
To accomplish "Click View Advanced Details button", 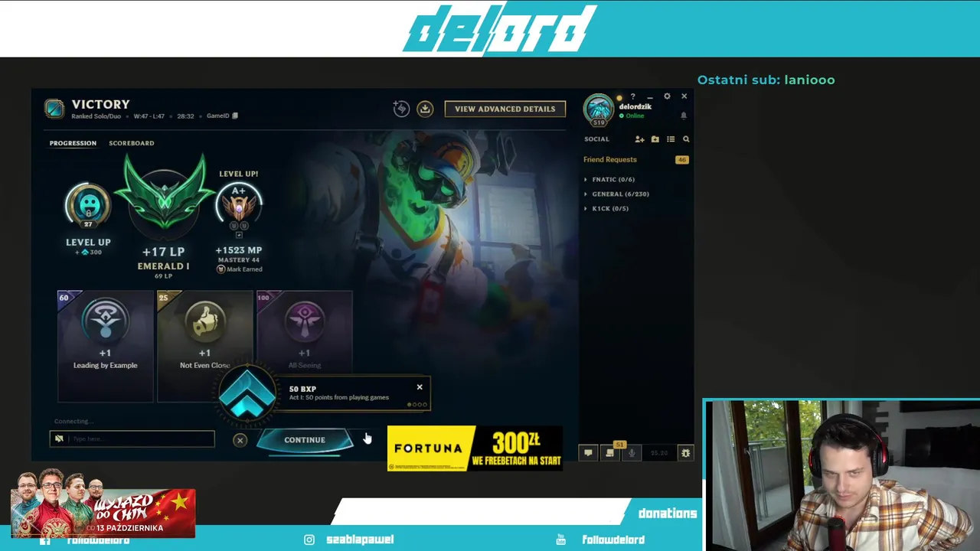I will tap(505, 109).
